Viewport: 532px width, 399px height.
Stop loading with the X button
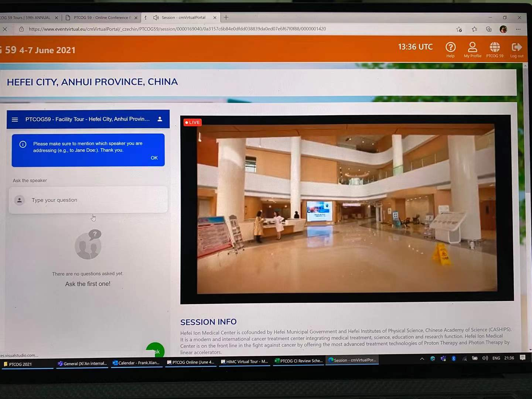click(x=5, y=29)
